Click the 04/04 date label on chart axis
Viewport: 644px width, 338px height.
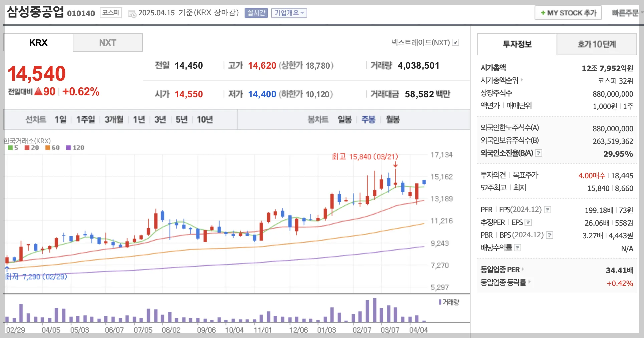point(418,330)
